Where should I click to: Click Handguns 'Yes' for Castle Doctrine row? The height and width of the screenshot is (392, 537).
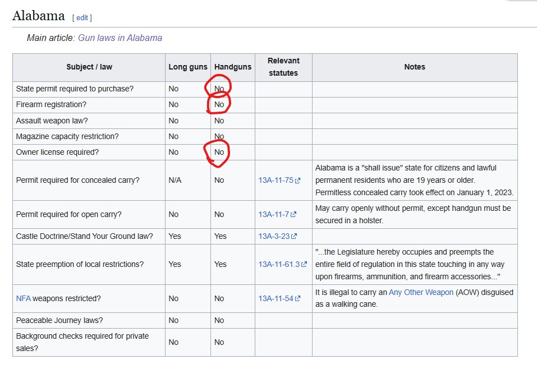pyautogui.click(x=221, y=237)
